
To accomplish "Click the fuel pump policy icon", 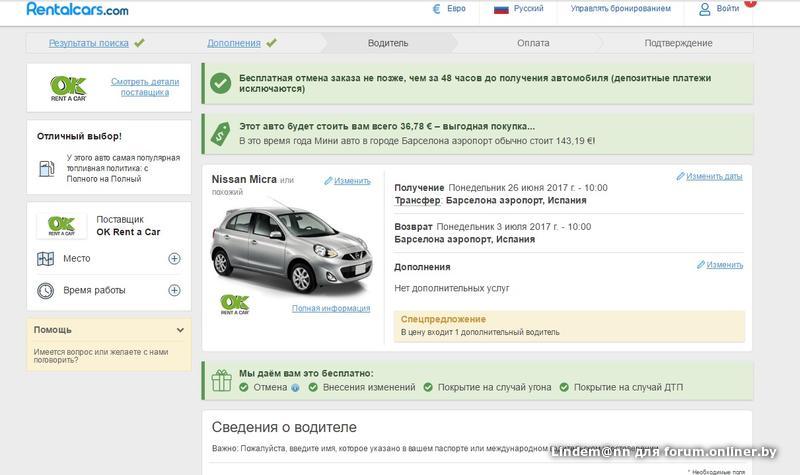I will [46, 168].
